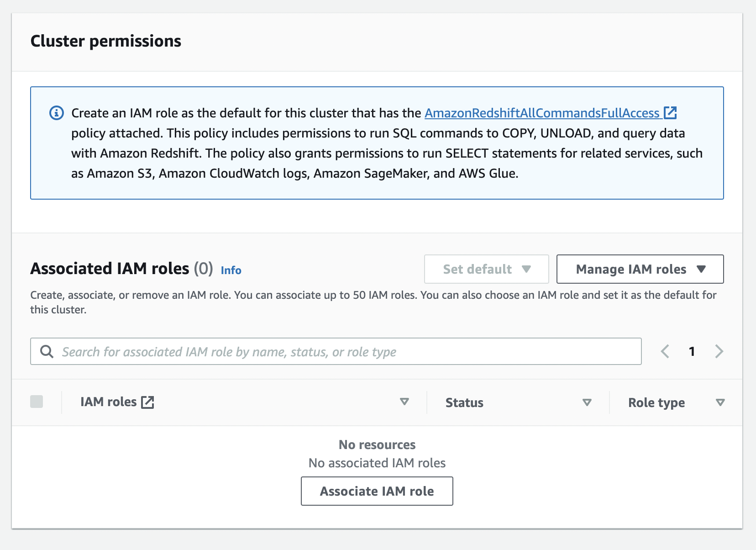Click the info circle icon in blue banner
This screenshot has height=550, width=756.
point(57,113)
